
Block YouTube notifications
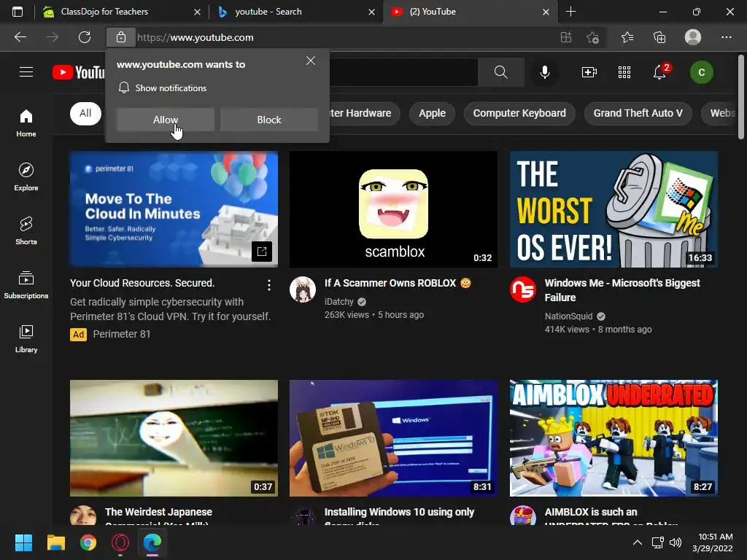269,120
